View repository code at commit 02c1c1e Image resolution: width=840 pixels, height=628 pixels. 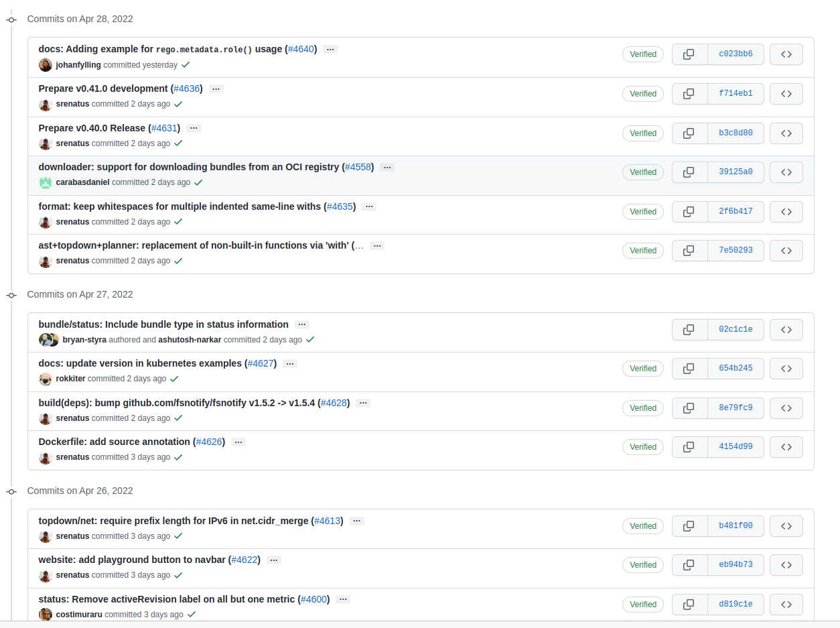(x=786, y=329)
